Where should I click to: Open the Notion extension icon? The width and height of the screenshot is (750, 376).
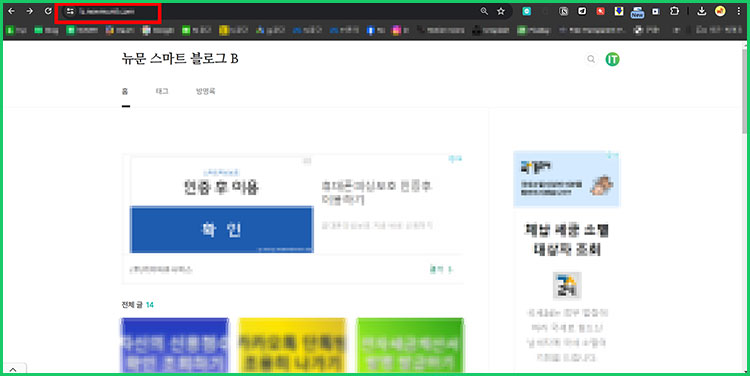[564, 11]
